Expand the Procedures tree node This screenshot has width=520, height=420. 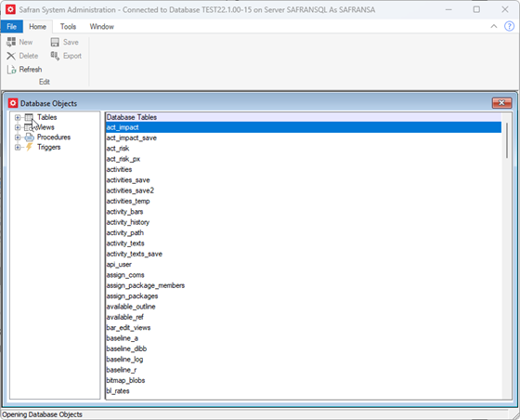point(18,138)
